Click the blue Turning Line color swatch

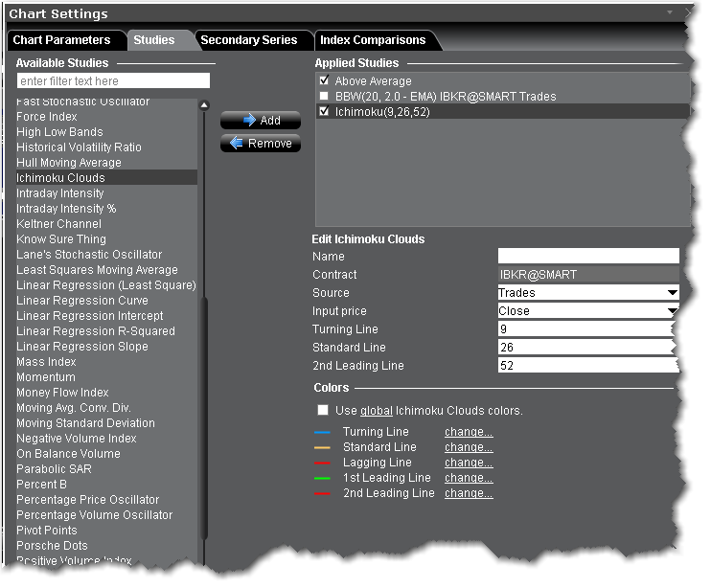pyautogui.click(x=323, y=433)
